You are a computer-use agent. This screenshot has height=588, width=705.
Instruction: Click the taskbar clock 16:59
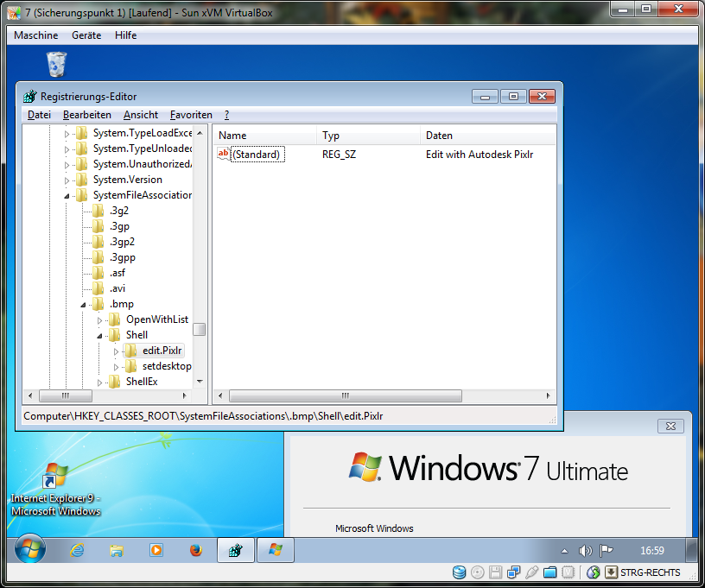[652, 550]
